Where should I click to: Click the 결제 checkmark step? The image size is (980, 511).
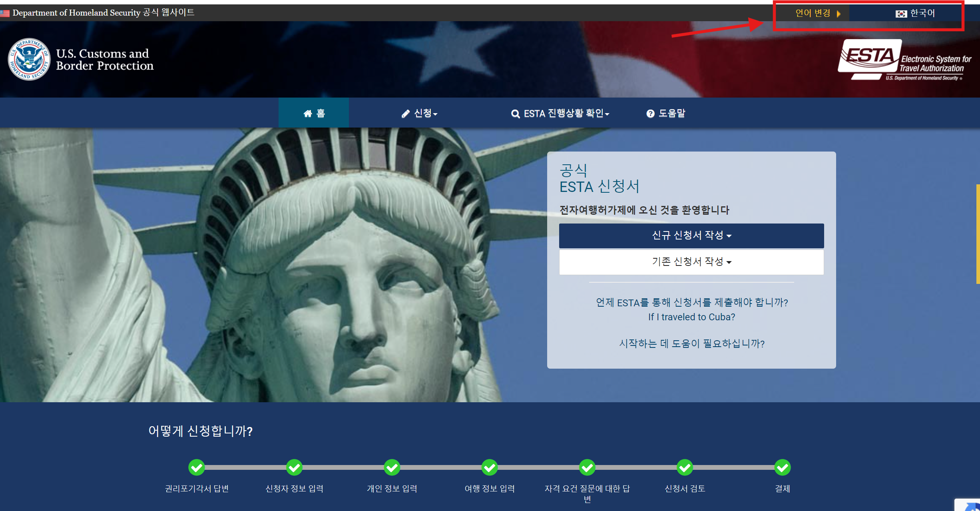[x=783, y=467]
